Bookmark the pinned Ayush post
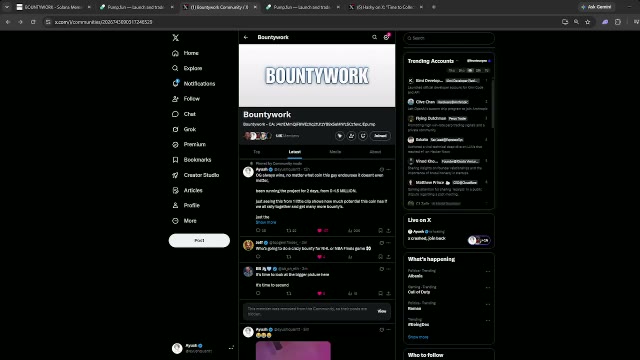Viewport: 640px width, 360px height. tap(380, 231)
